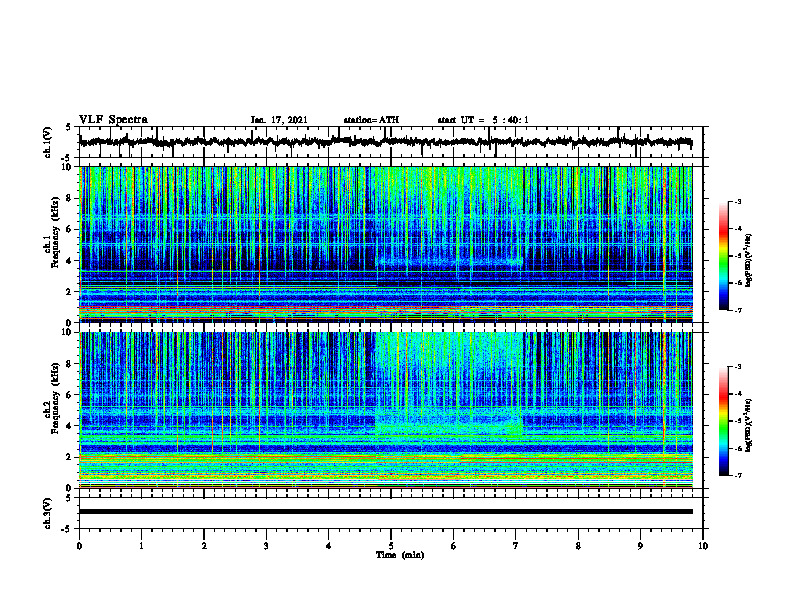Click time axis tick label '5'
This screenshot has width=792, height=612.
tap(391, 546)
